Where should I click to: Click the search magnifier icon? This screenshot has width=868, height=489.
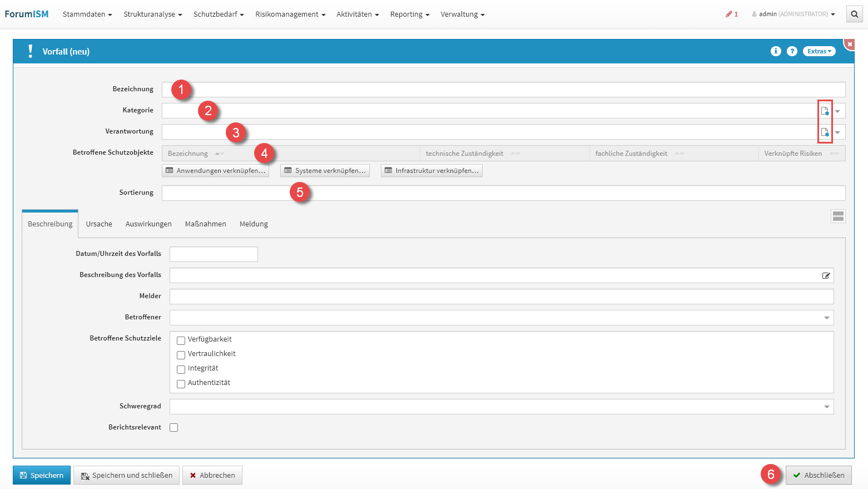(854, 14)
